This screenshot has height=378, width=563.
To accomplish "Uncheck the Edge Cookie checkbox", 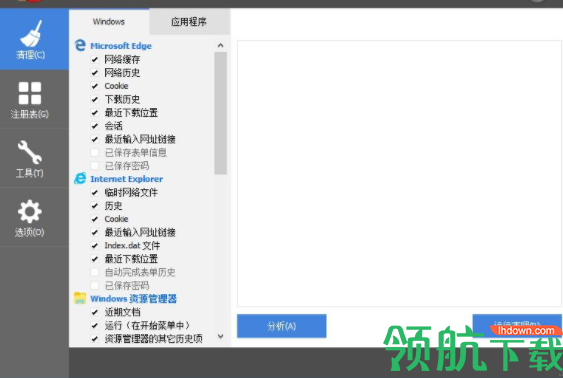I will click(x=95, y=86).
